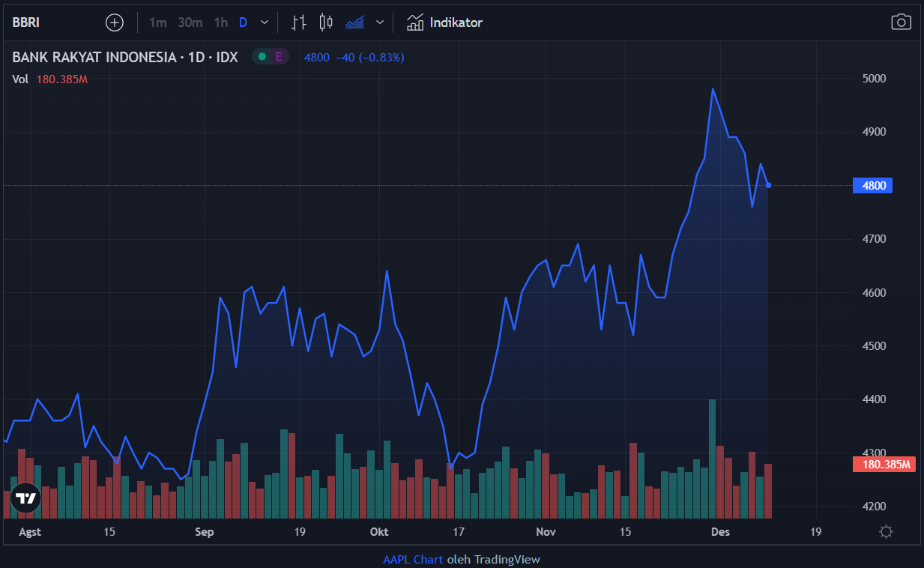The image size is (924, 568).
Task: Click the red 180.385M volume label
Action: (885, 465)
